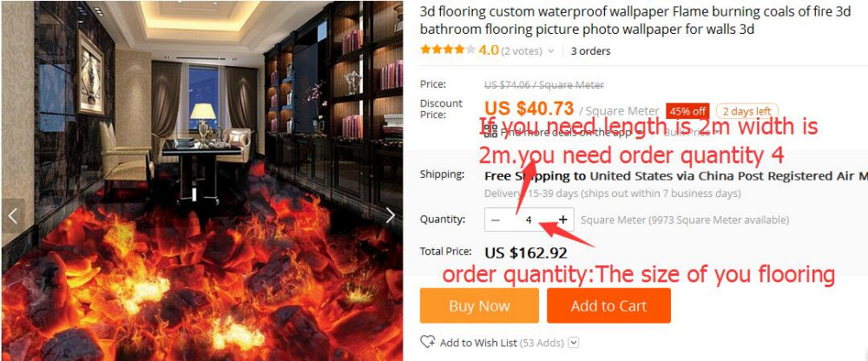Increase quantity with the plus button
This screenshot has height=361, width=868.
coord(563,220)
